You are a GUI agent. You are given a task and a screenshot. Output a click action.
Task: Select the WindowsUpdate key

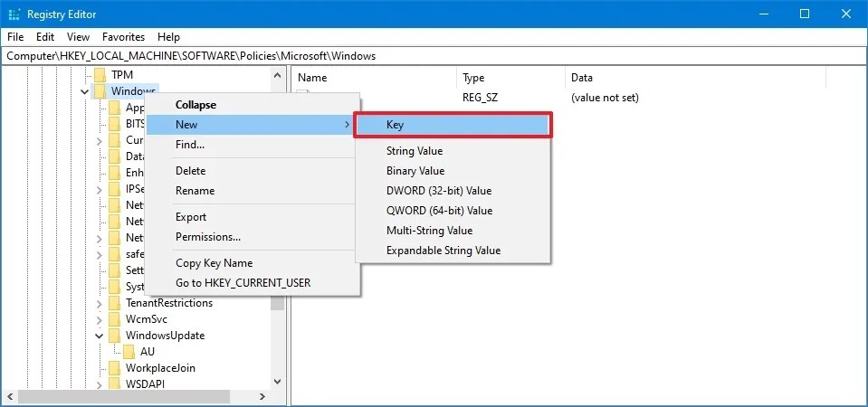pos(165,336)
